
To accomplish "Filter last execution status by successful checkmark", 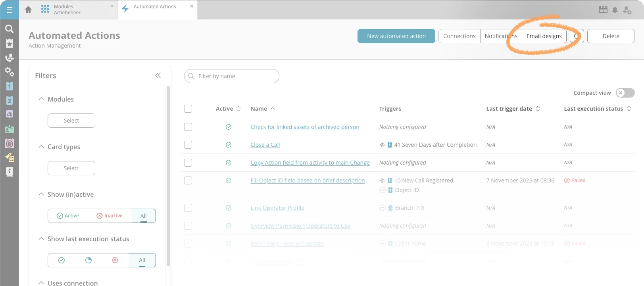I will coord(62,260).
